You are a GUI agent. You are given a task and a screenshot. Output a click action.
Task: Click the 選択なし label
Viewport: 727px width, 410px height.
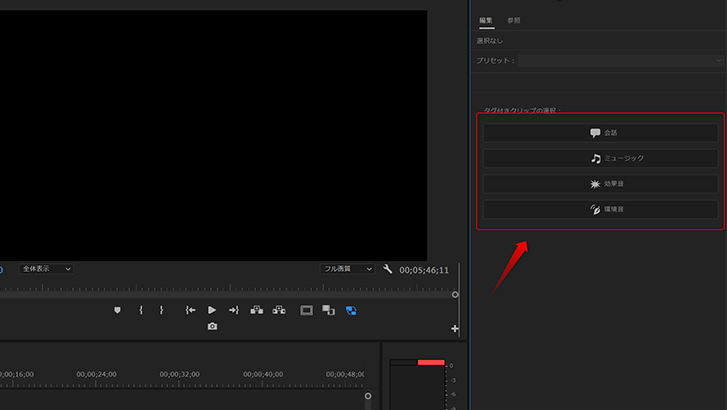click(490, 41)
